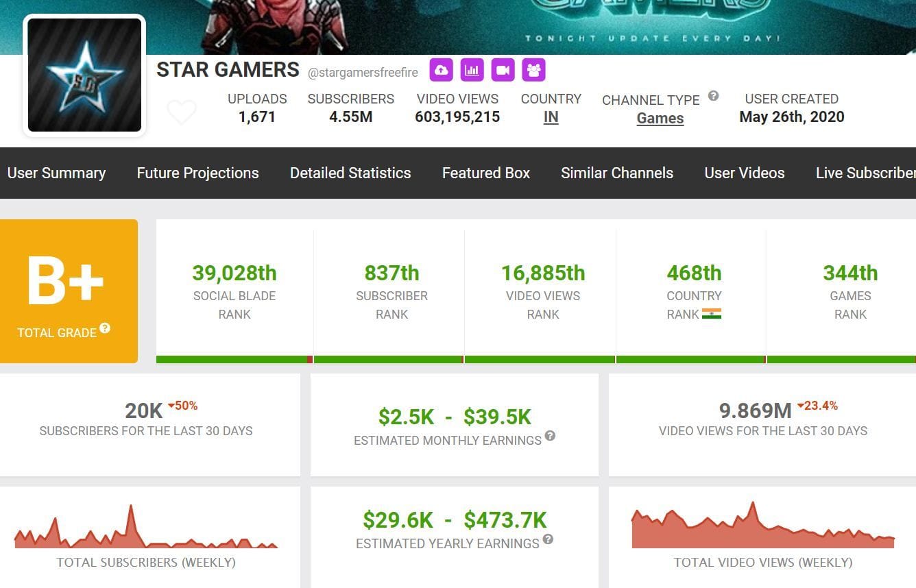Open the IN country link
The image size is (916, 588).
click(x=551, y=117)
